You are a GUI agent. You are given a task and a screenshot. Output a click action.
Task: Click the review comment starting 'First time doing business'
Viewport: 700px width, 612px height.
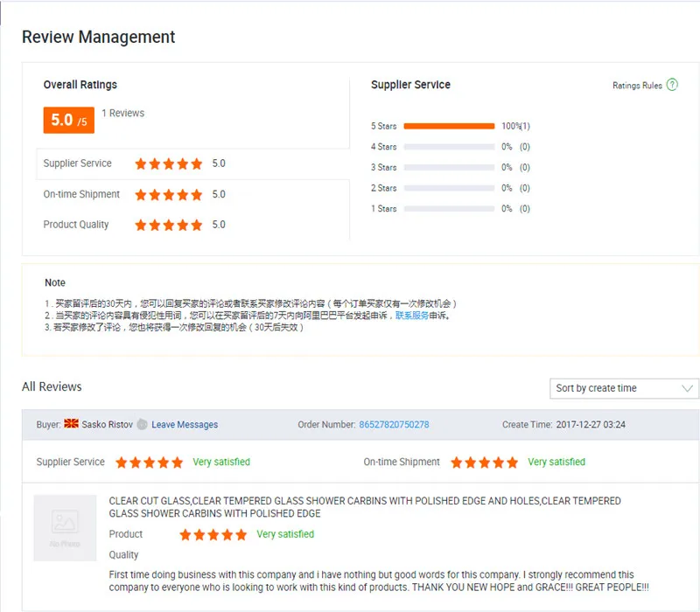379,581
